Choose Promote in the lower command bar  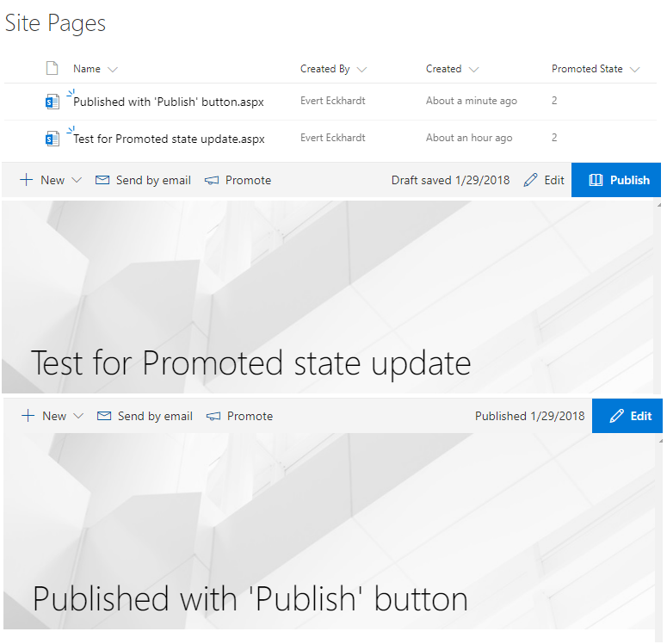click(250, 416)
